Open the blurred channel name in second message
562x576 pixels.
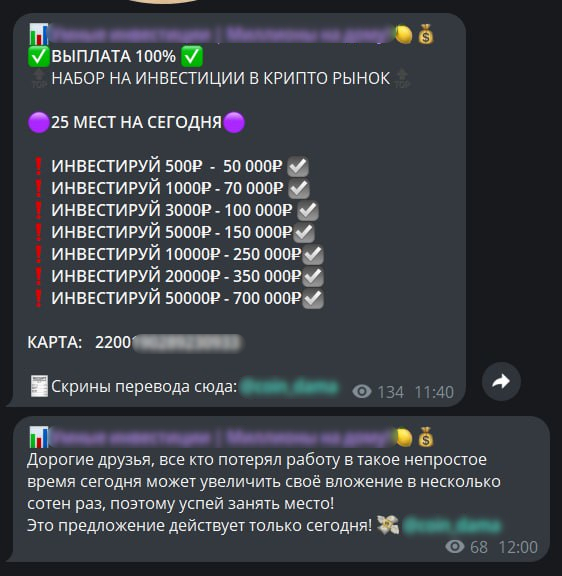pos(220,437)
